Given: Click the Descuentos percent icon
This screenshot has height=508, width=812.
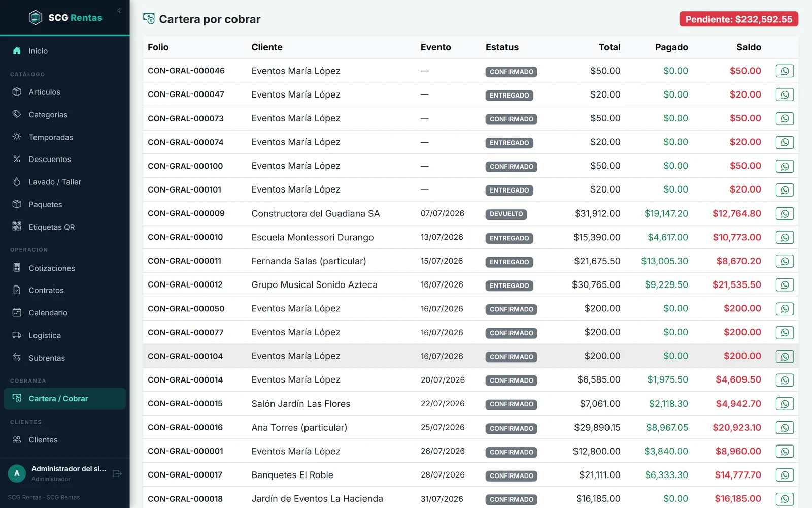Looking at the screenshot, I should click(x=17, y=159).
